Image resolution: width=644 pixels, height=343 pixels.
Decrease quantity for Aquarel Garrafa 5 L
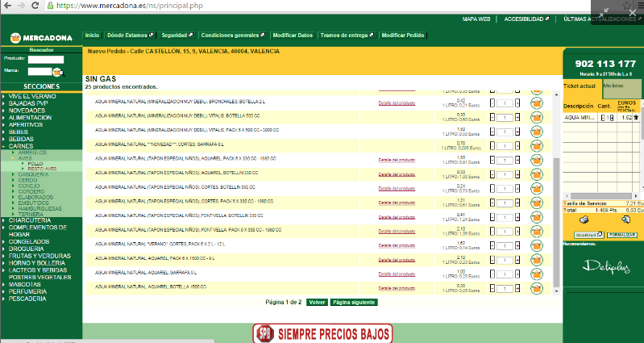492,274
